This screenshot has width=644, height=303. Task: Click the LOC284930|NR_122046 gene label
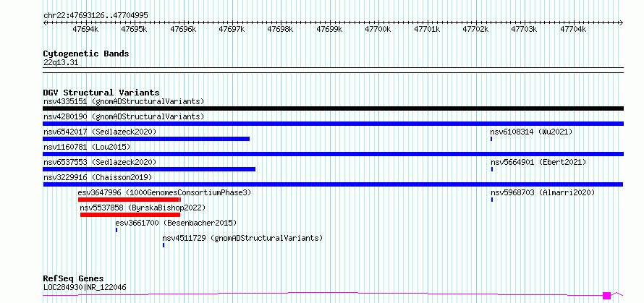point(85,287)
